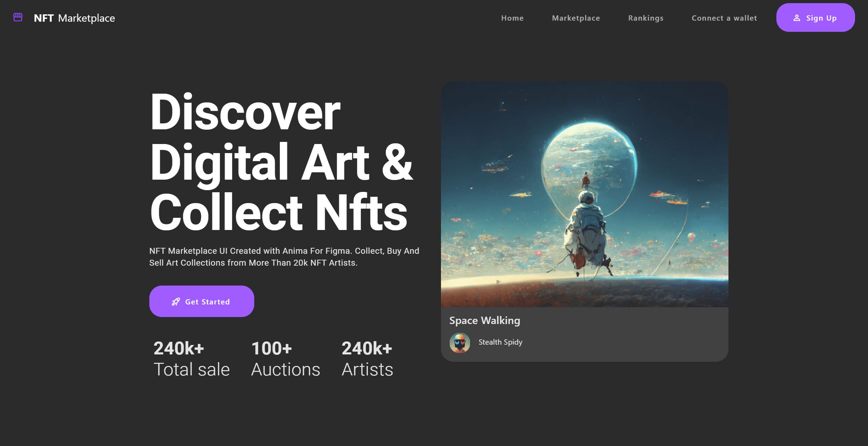The width and height of the screenshot is (868, 446).
Task: Click the Sign Up button
Action: coord(816,17)
